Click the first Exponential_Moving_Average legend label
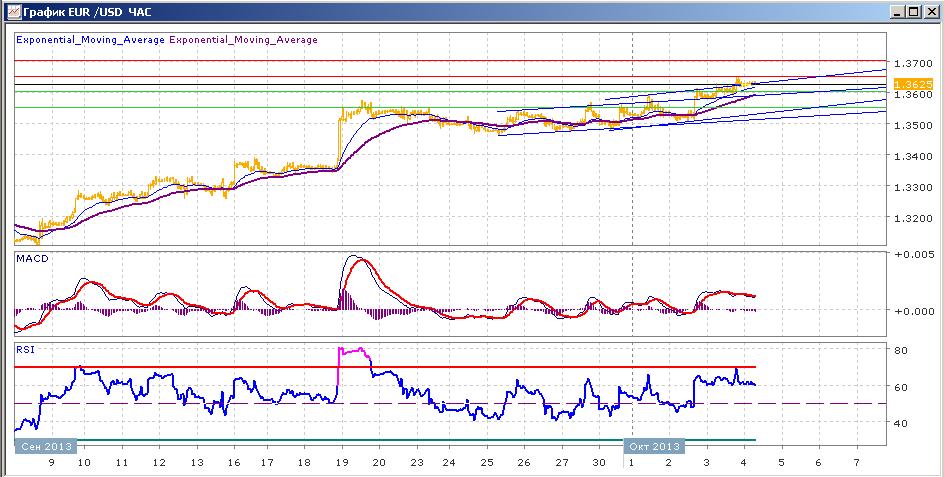 click(90, 40)
